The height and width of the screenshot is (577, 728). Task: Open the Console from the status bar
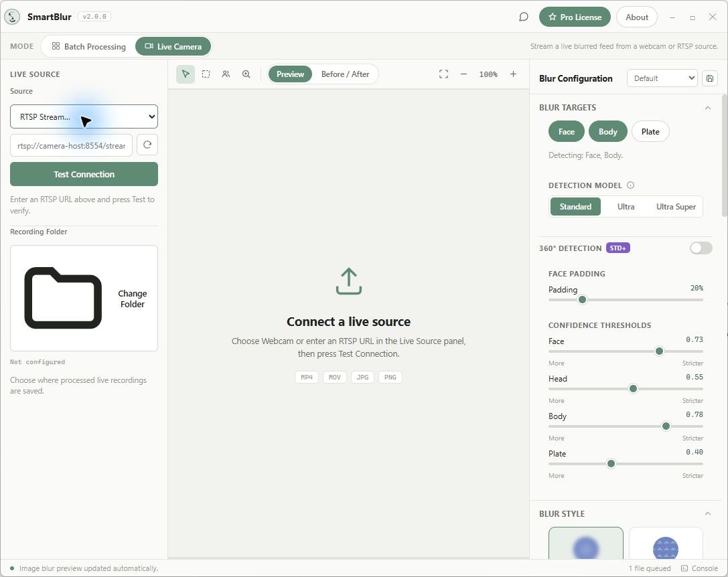click(x=699, y=568)
